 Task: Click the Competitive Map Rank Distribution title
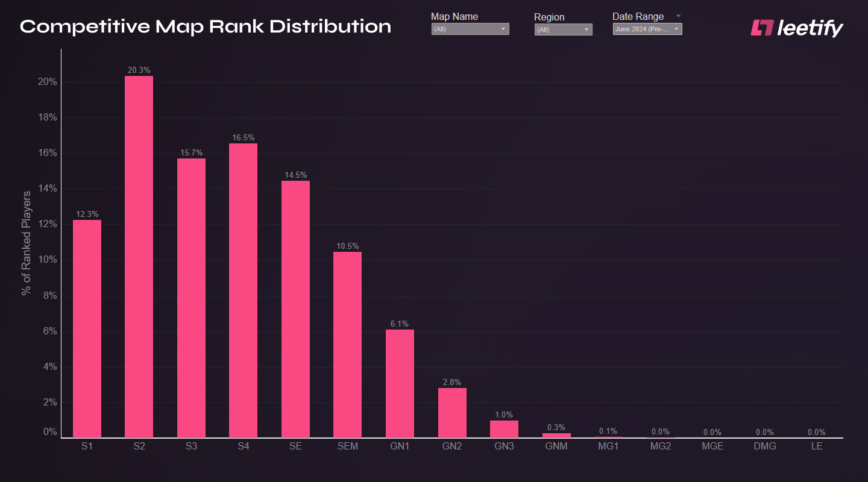pyautogui.click(x=206, y=27)
